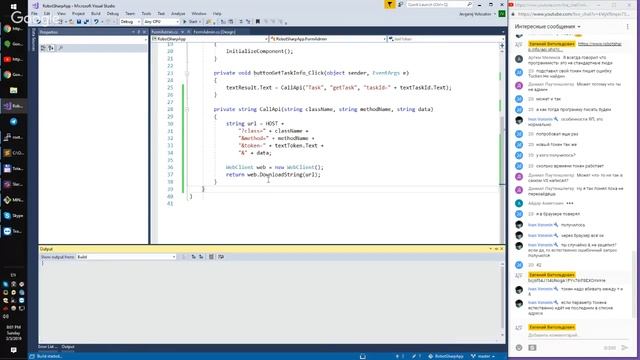Screen dimensions: 640x360
Task: Click the account name at Visual Studio top right
Action: click(475, 14)
